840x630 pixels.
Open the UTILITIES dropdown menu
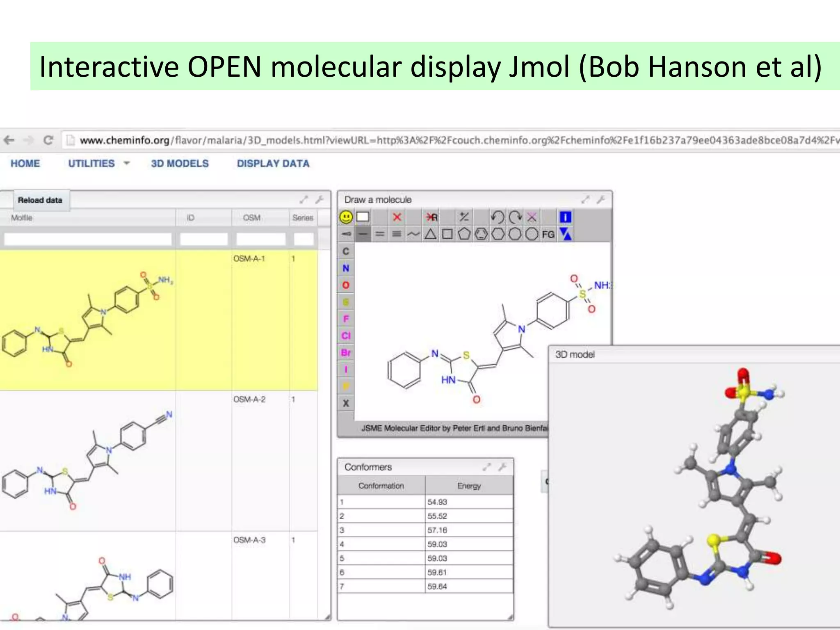98,163
